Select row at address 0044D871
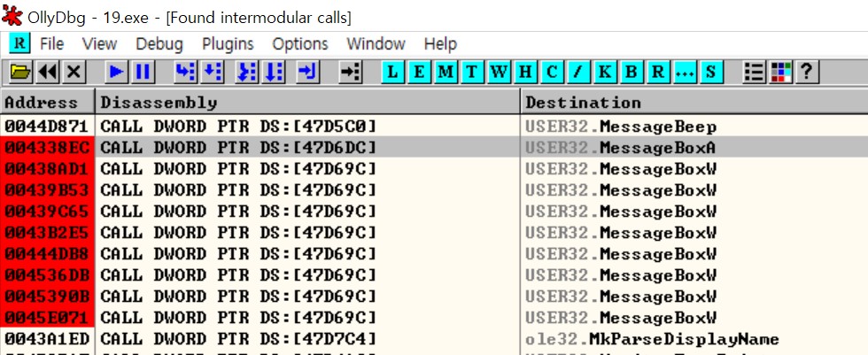Image resolution: width=868 pixels, height=355 pixels. [434, 127]
